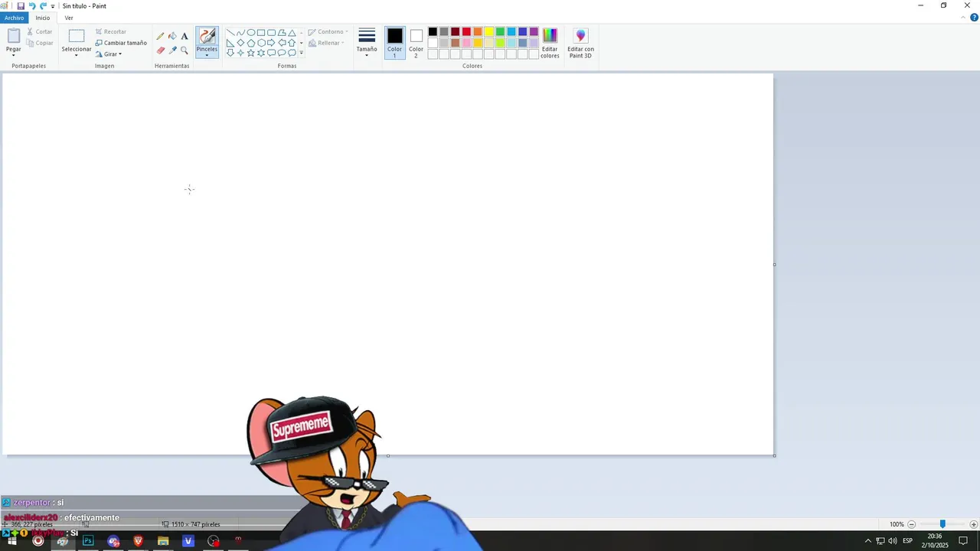Select the Text tool (A)
This screenshot has width=980, height=551.
point(185,36)
